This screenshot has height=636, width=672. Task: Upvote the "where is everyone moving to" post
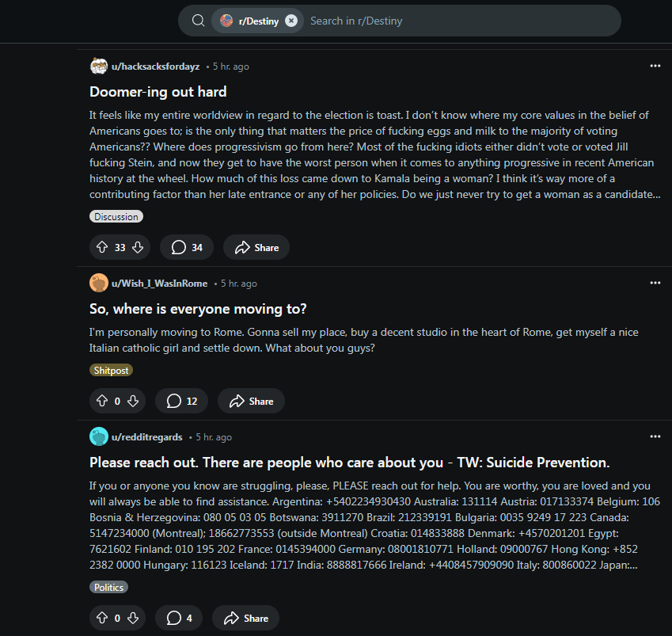point(102,402)
